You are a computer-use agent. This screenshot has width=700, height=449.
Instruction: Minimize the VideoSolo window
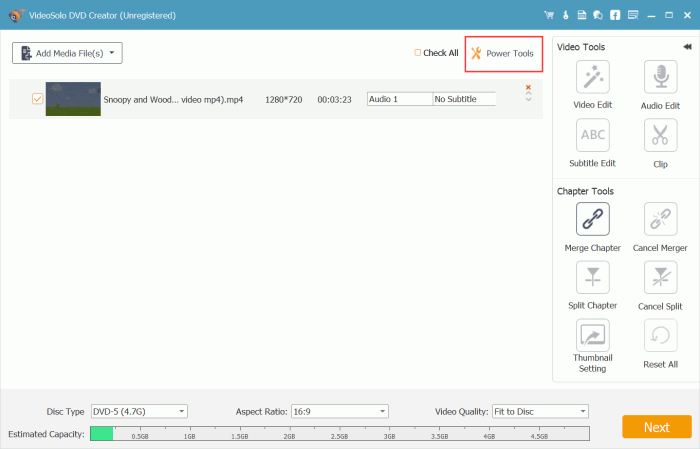[651, 16]
